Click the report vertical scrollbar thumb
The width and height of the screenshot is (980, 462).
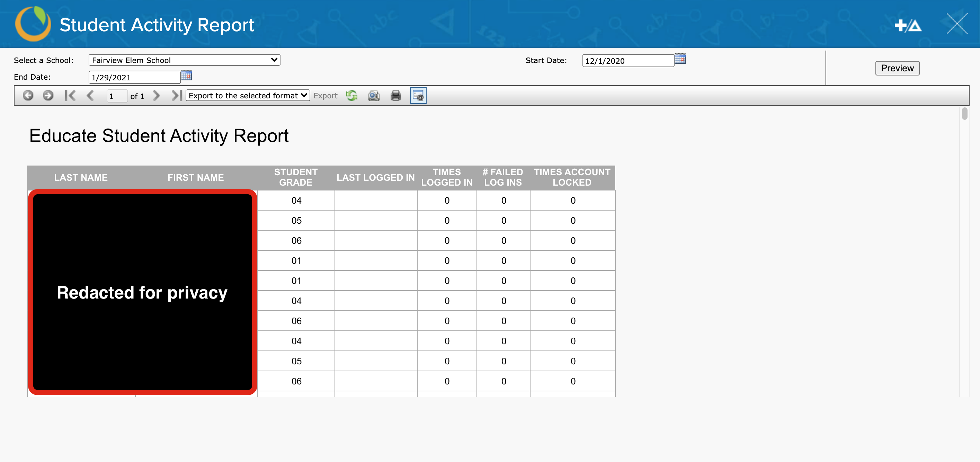964,114
